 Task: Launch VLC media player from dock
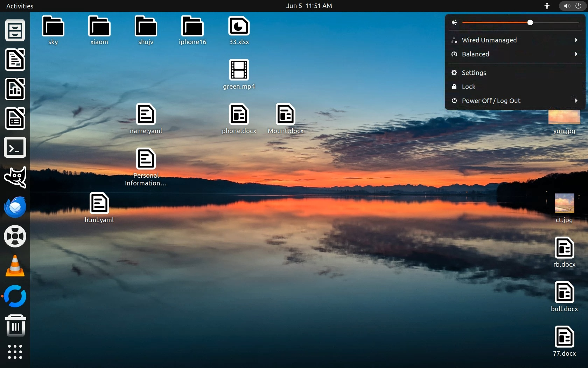pyautogui.click(x=15, y=266)
